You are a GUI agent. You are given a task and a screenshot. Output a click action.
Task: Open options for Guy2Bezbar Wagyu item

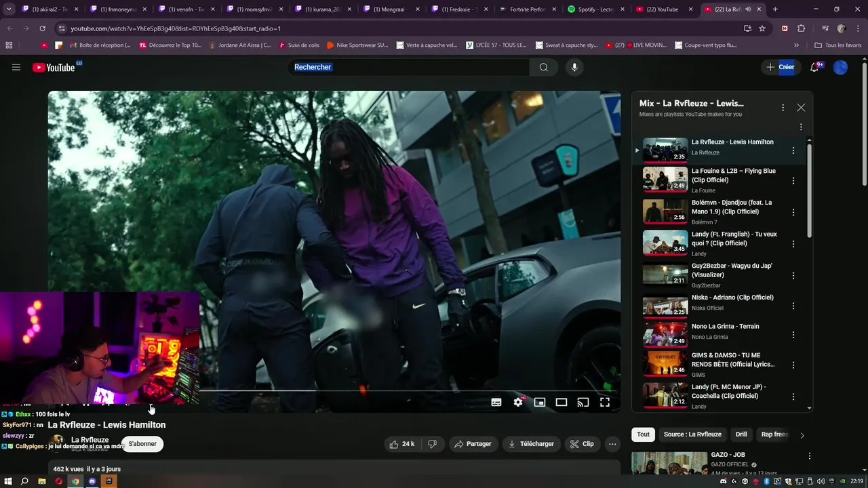click(x=793, y=276)
